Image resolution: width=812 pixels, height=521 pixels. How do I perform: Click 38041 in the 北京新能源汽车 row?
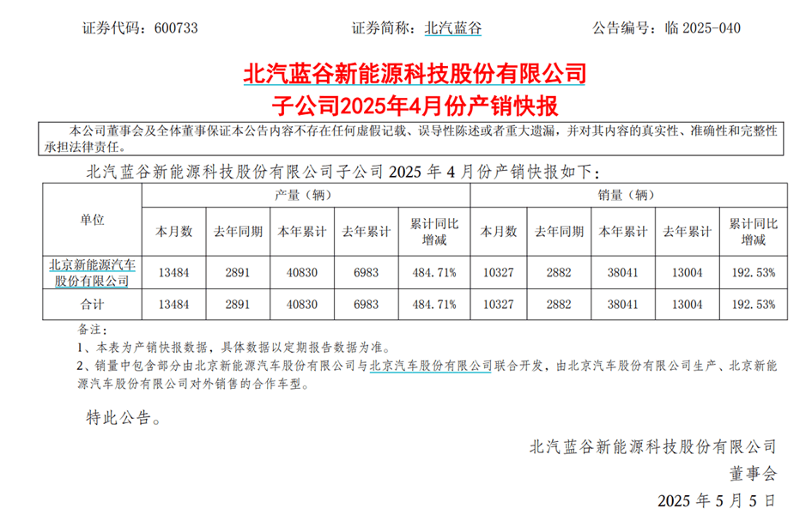pyautogui.click(x=623, y=273)
